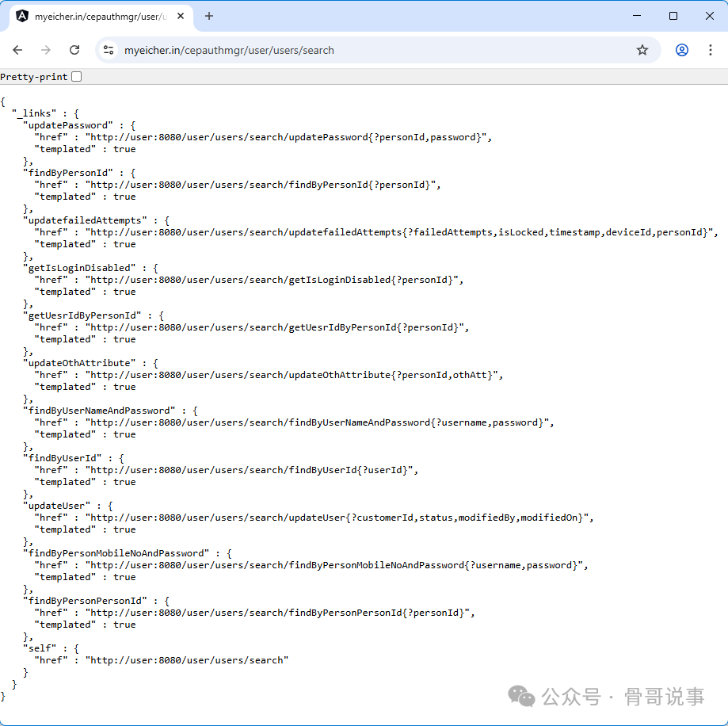Image resolution: width=728 pixels, height=726 pixels.
Task: Click the getIsLoginDisabled href URL
Action: [x=272, y=280]
